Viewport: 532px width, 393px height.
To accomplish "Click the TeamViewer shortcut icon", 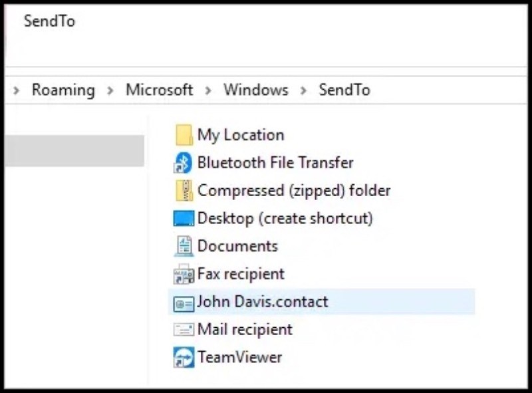I will pyautogui.click(x=184, y=357).
